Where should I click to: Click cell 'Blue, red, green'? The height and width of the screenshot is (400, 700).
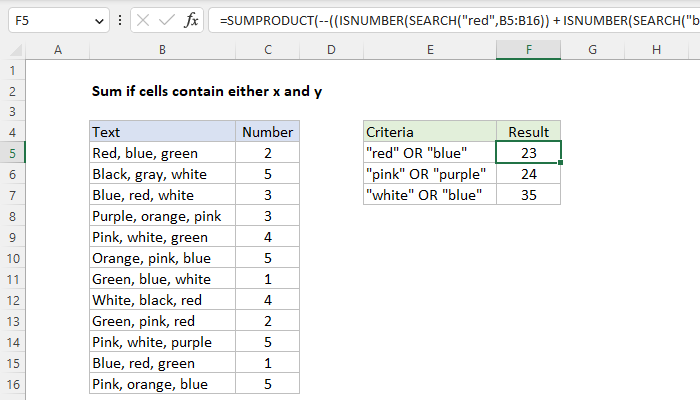(x=162, y=363)
